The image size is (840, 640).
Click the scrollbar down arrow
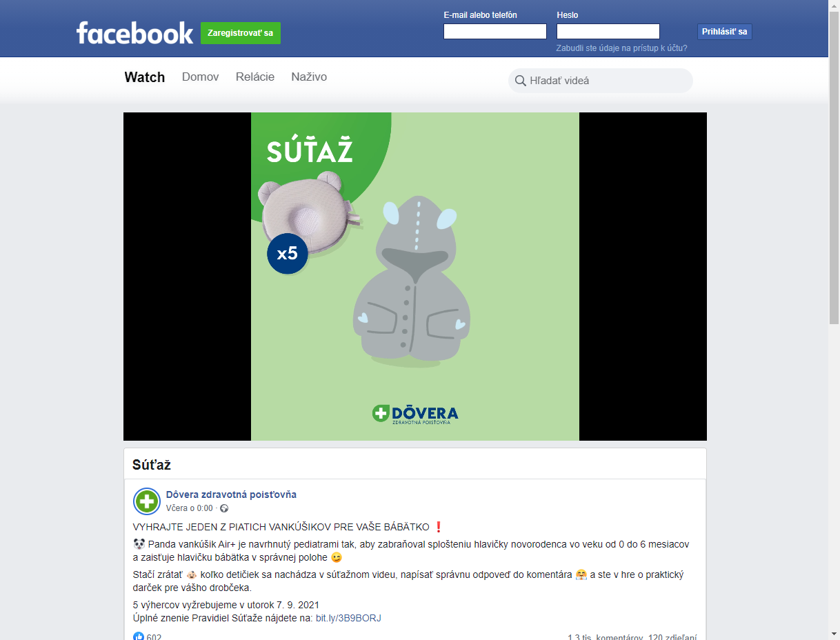tap(834, 634)
